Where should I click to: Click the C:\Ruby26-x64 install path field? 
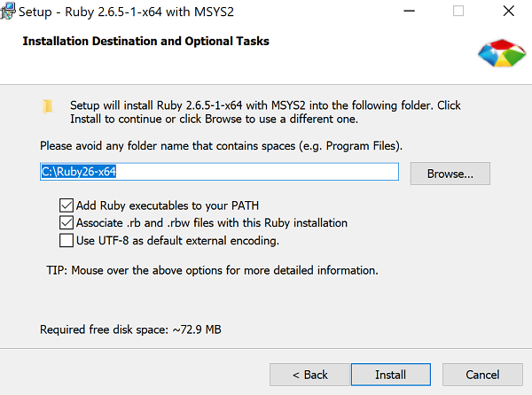(x=219, y=172)
